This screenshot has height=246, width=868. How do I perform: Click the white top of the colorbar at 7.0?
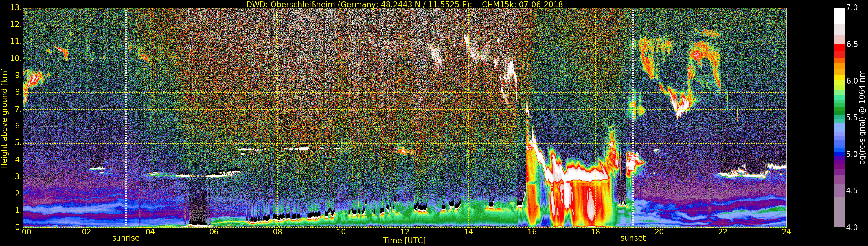coord(839,14)
